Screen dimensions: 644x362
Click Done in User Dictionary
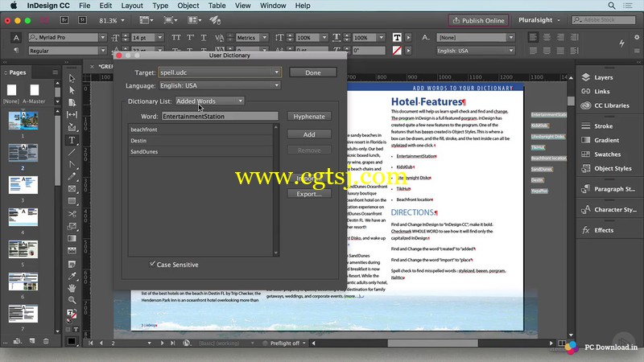pos(313,72)
